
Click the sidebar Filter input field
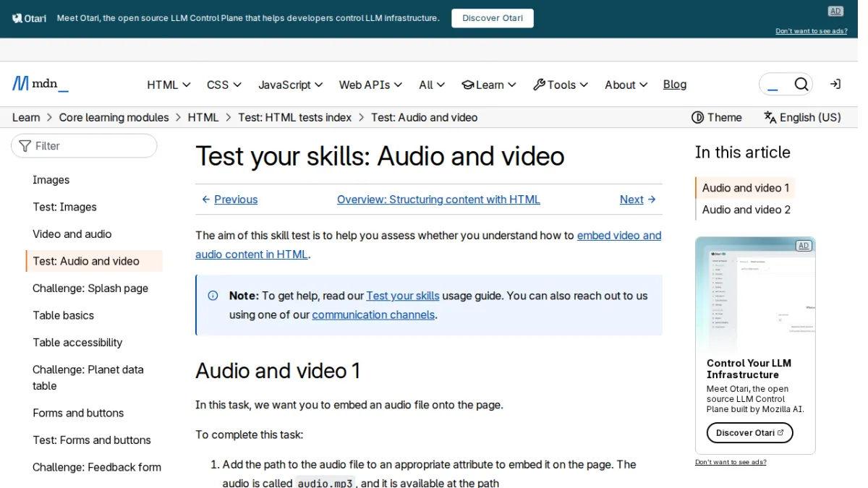[84, 146]
